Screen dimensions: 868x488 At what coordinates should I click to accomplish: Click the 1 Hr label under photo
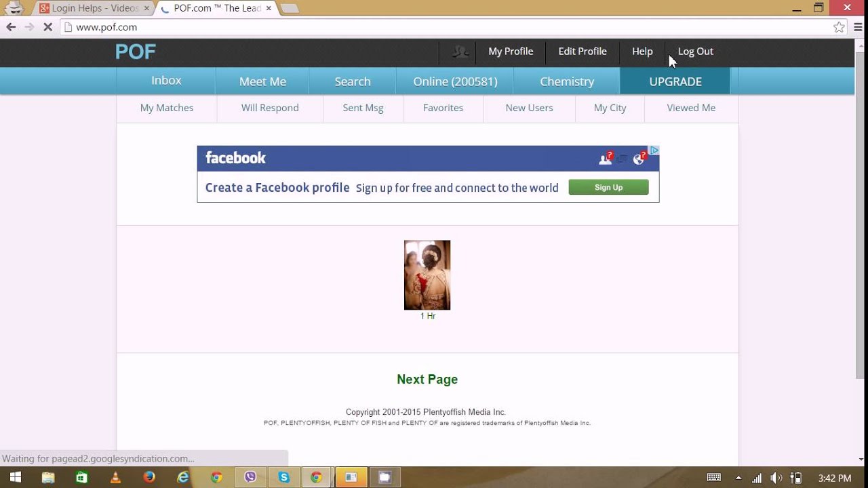click(x=428, y=317)
